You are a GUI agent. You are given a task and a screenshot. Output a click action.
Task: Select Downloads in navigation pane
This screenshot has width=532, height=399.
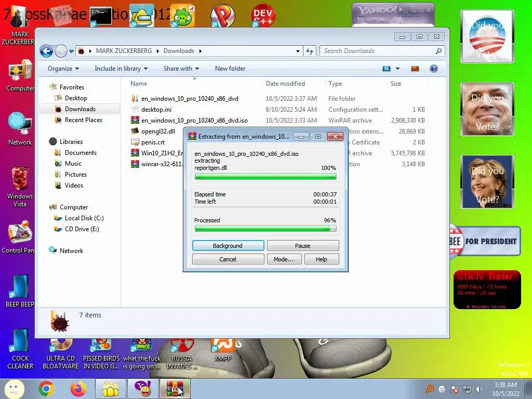tap(80, 109)
